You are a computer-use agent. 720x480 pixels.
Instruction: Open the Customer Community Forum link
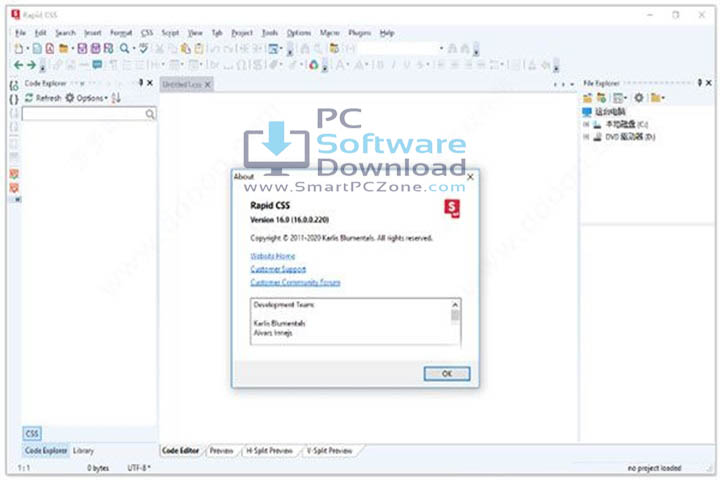(295, 282)
